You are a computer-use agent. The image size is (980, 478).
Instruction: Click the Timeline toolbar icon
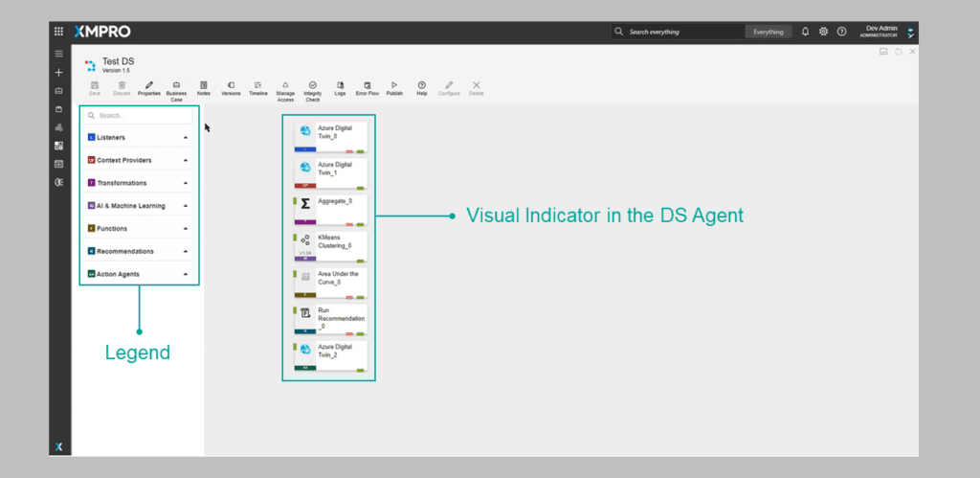click(x=258, y=86)
